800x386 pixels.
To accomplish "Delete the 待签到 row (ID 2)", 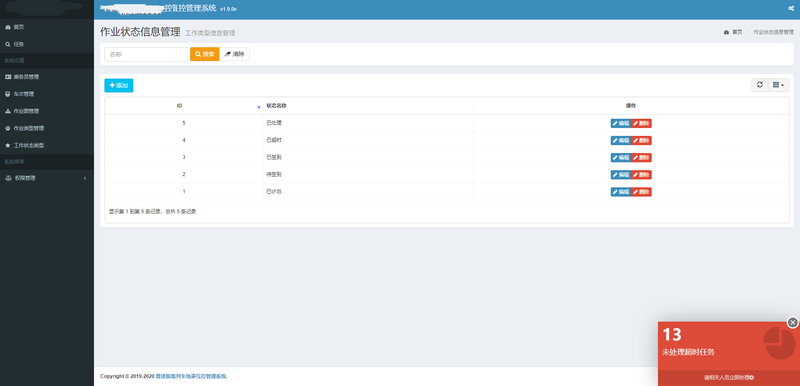I will tap(641, 175).
